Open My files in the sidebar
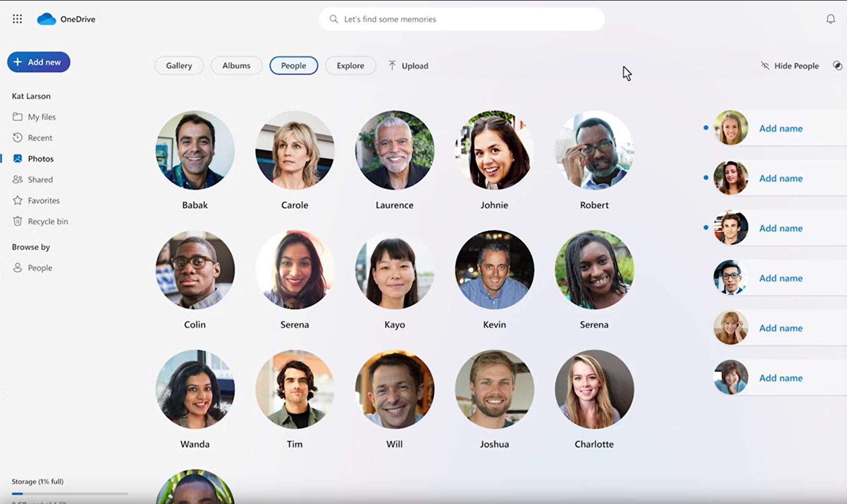This screenshot has width=847, height=504. pos(34,117)
